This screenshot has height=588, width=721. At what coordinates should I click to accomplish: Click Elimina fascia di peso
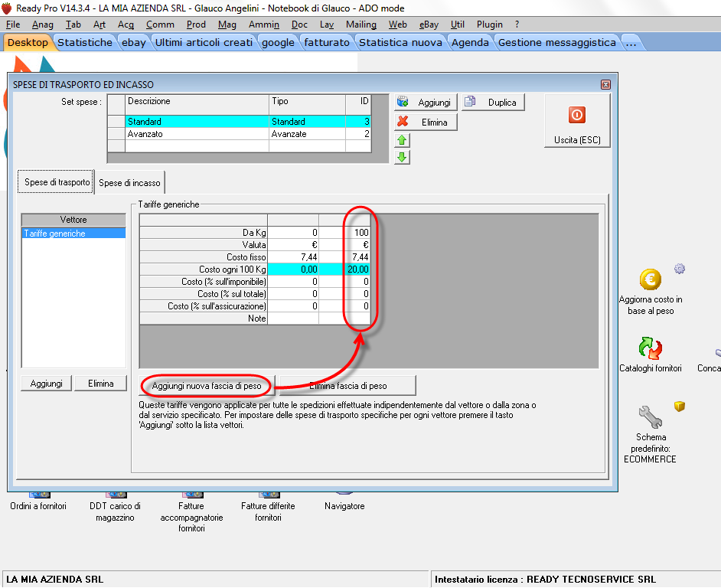(347, 386)
